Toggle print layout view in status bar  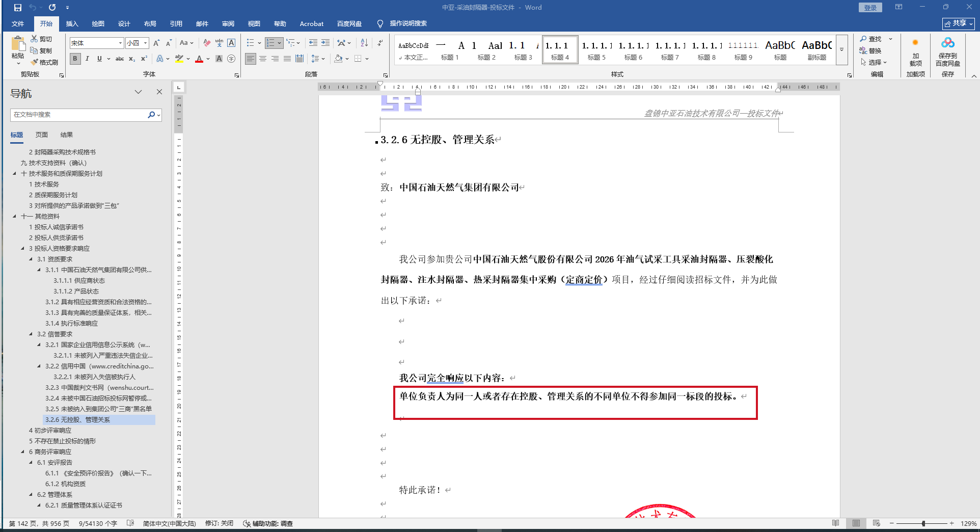point(856,523)
